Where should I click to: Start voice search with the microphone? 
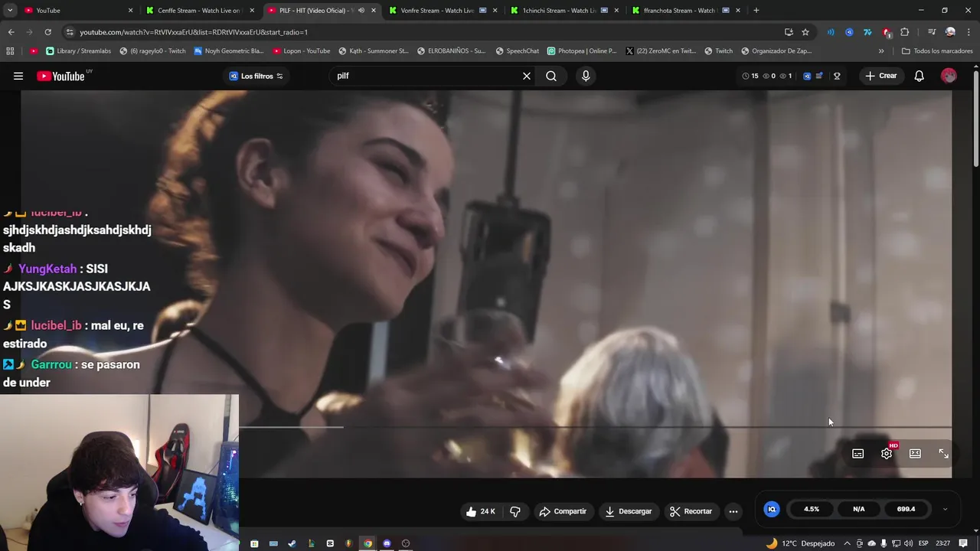(x=586, y=76)
